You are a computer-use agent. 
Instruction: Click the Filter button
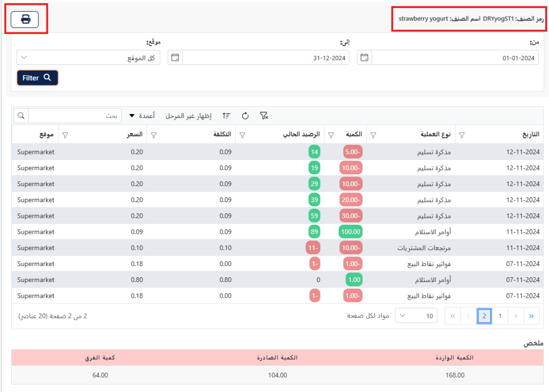[x=37, y=77]
